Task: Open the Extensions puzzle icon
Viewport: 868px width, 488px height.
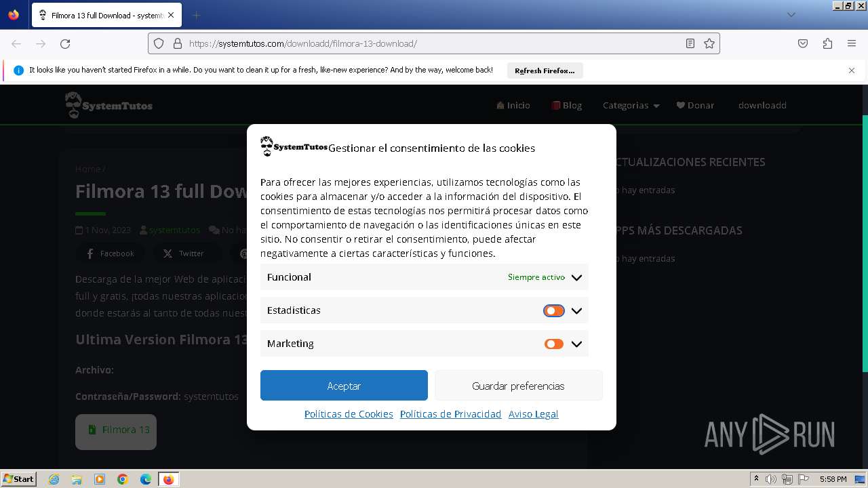Action: [827, 43]
